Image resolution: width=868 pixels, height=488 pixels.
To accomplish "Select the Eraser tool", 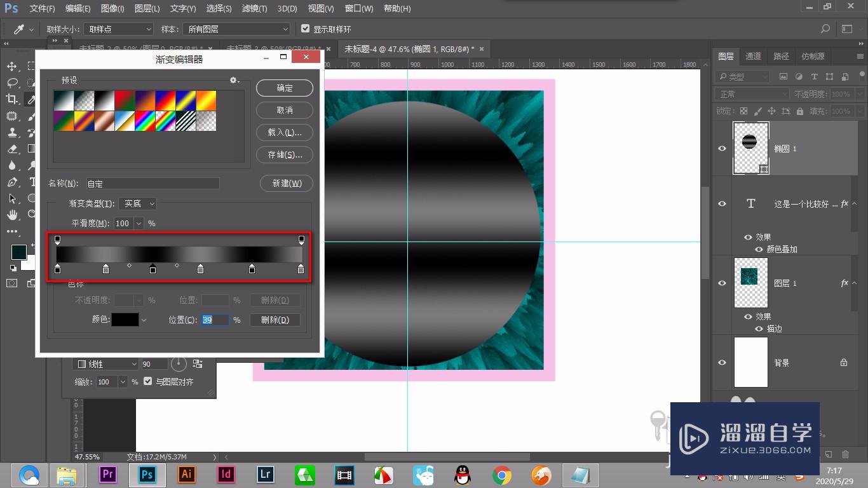I will 12,149.
